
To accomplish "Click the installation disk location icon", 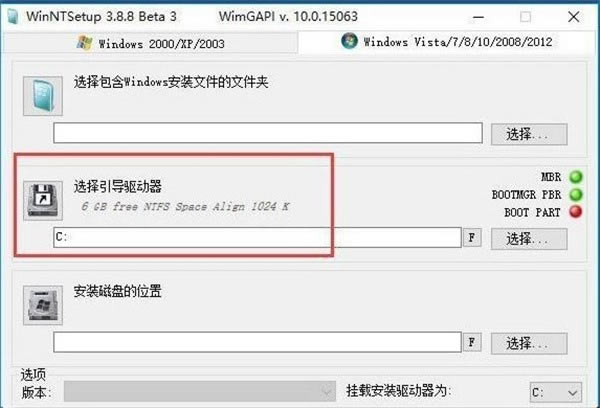I will click(43, 305).
